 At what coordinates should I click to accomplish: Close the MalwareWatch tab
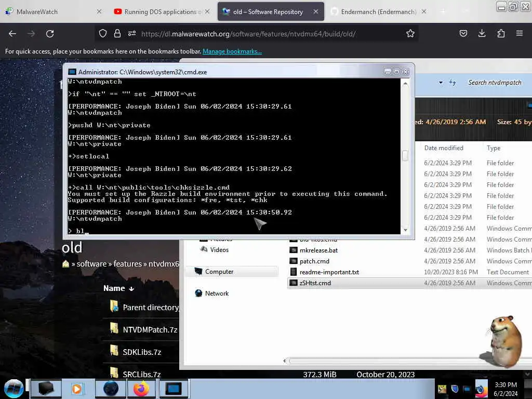click(x=99, y=11)
